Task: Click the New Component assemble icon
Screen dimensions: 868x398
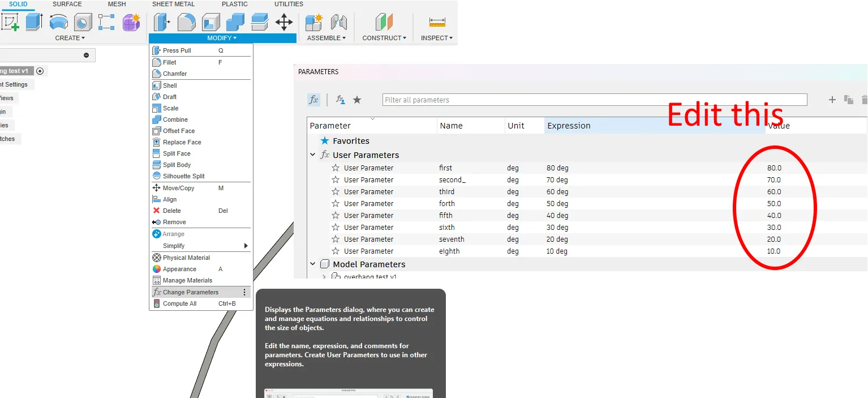Action: point(313,22)
